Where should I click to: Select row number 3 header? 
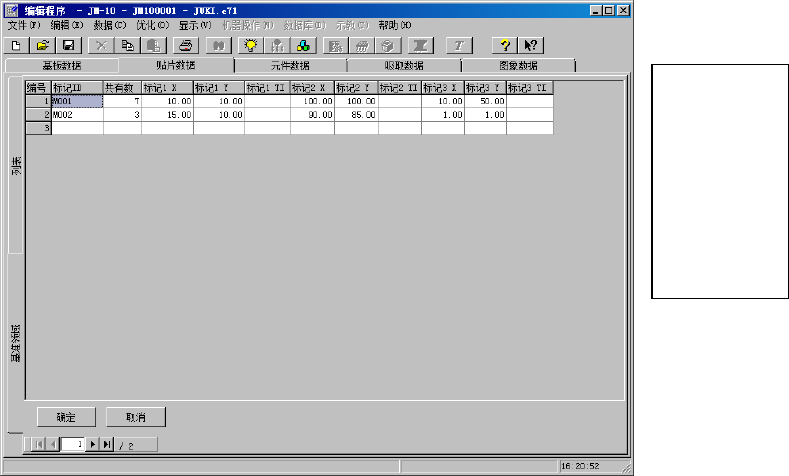pyautogui.click(x=39, y=128)
